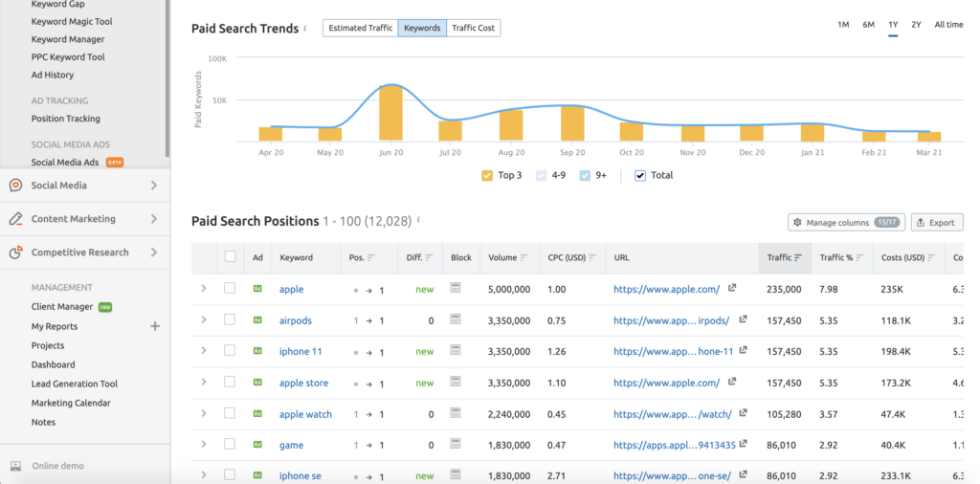Expand the airpods keyword row
Screen dimensions: 980x484
pyautogui.click(x=204, y=319)
